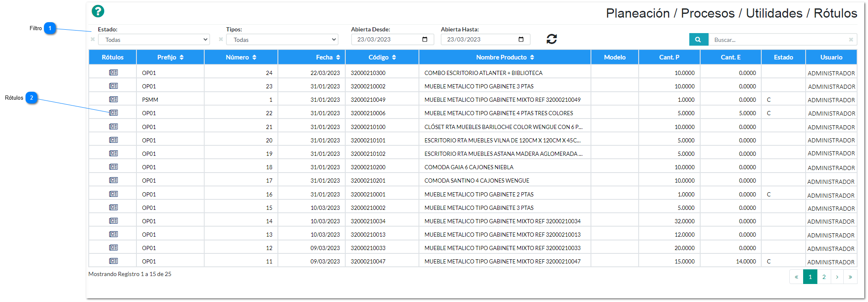Clear the Estado filter with its x icon
Image resolution: width=868 pixels, height=302 pixels.
(93, 39)
